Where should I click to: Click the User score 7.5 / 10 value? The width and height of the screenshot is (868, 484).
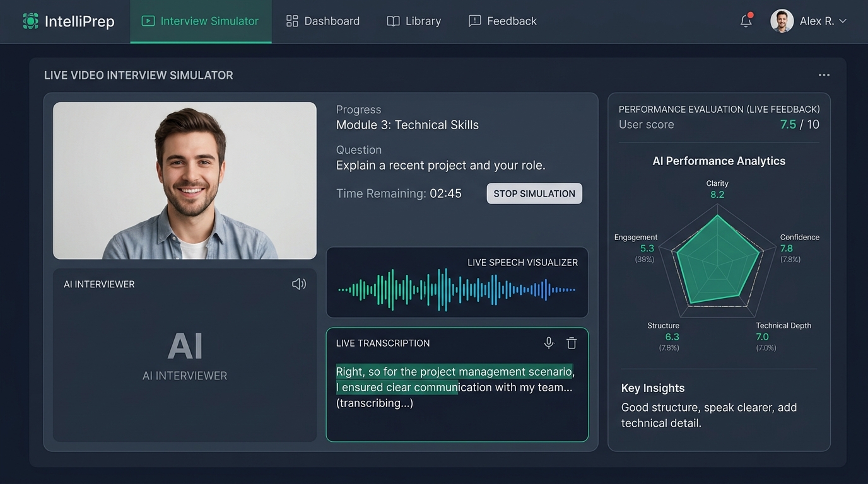(x=800, y=124)
